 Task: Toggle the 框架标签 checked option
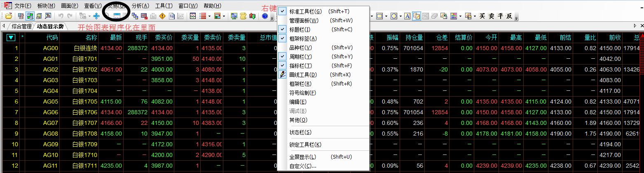click(303, 39)
